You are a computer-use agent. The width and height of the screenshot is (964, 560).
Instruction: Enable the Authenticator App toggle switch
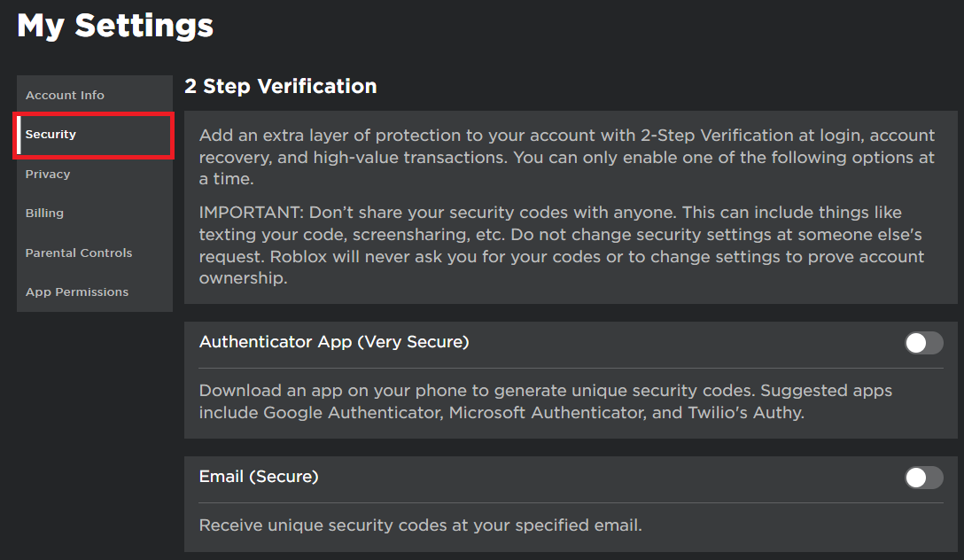coord(923,343)
